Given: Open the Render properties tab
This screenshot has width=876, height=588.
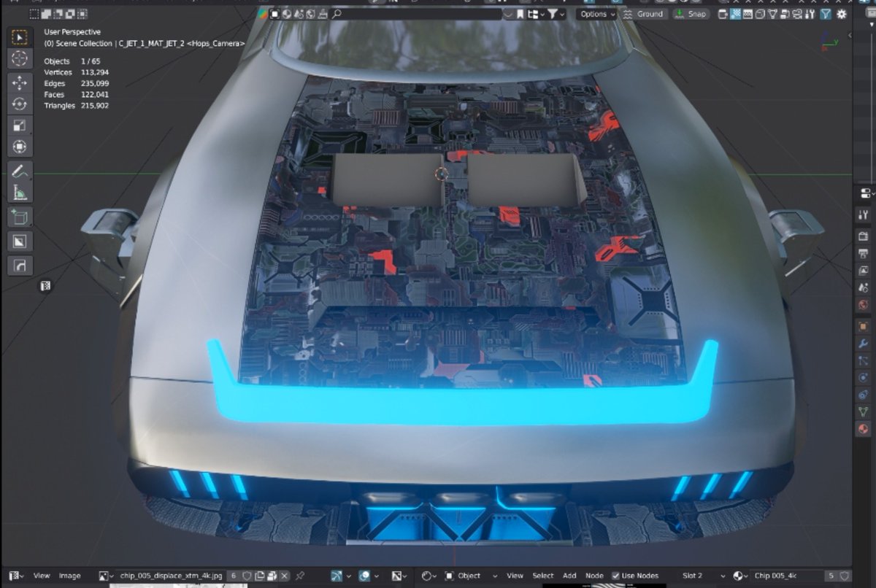Looking at the screenshot, I should pyautogui.click(x=863, y=236).
